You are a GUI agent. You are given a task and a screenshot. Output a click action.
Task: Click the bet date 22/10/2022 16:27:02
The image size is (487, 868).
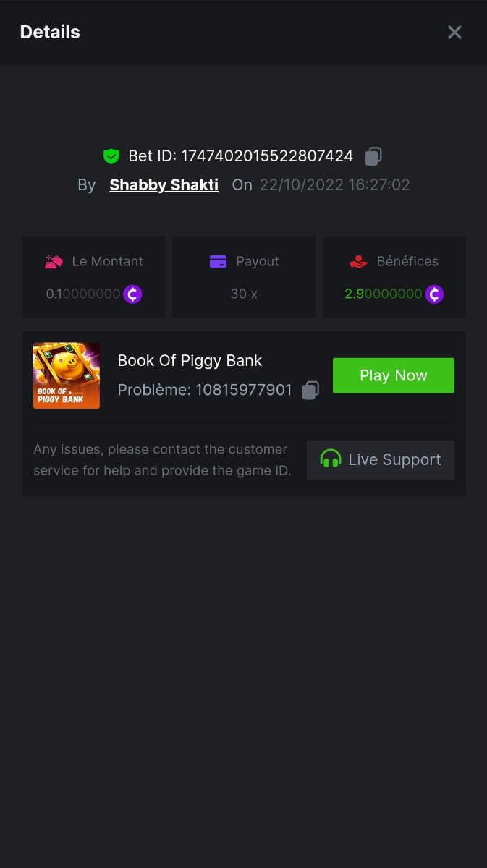(x=334, y=184)
